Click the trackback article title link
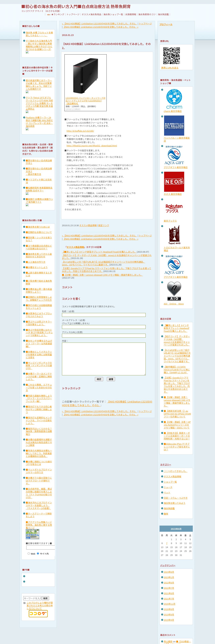 [107, 403]
